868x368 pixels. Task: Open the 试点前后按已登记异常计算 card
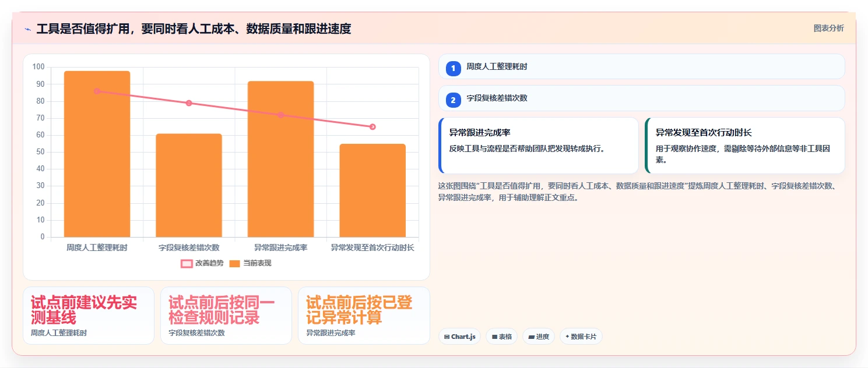364,316
